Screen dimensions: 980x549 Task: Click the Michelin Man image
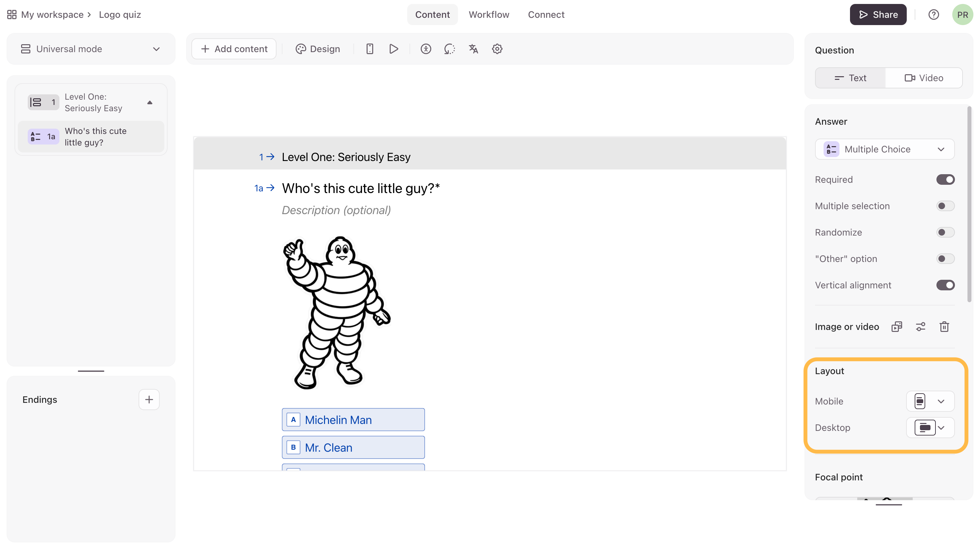337,313
